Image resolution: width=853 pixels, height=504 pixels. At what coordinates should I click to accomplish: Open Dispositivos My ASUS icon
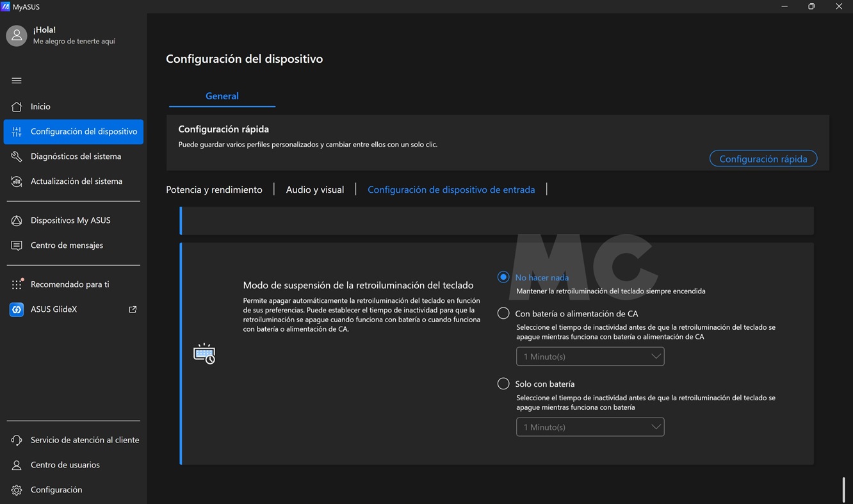tap(17, 221)
